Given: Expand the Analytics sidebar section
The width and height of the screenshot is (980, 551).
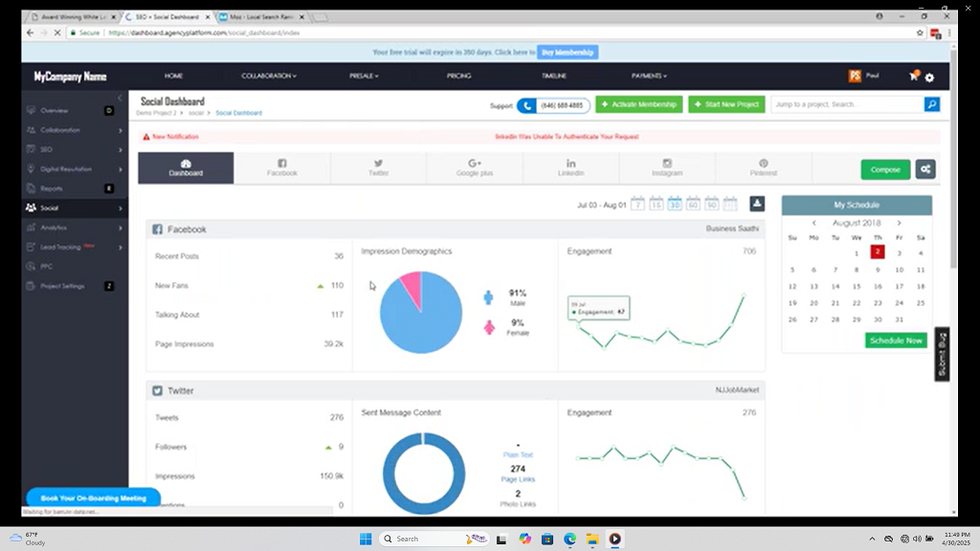Looking at the screenshot, I should 75,228.
